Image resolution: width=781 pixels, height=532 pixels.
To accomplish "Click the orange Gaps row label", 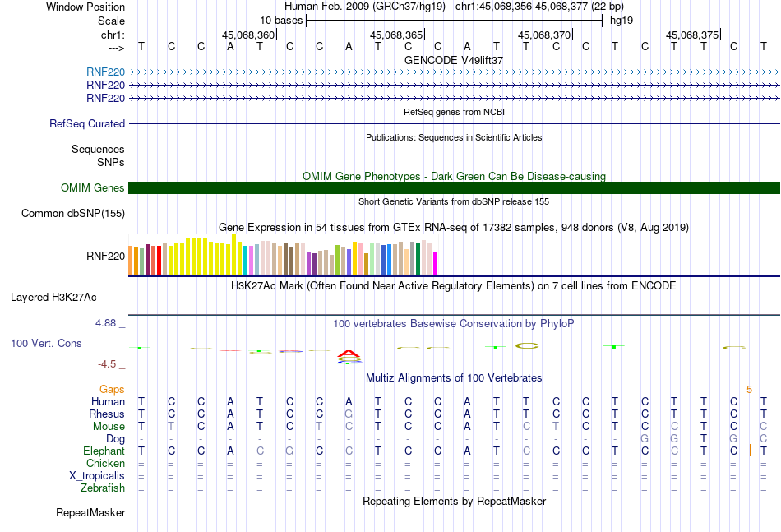I will 112,389.
